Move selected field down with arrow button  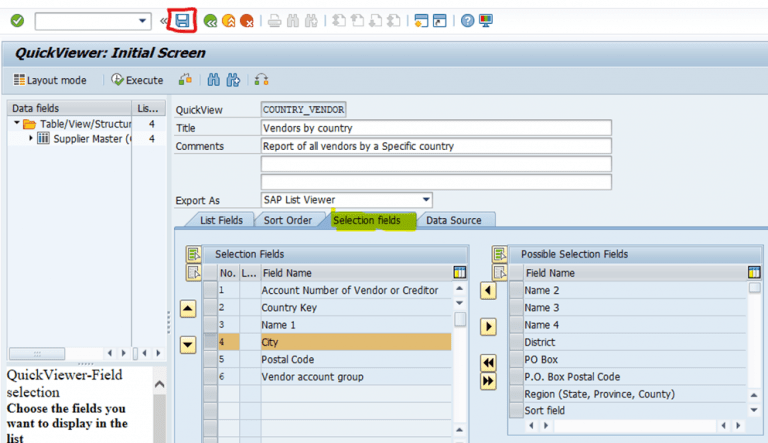click(187, 345)
